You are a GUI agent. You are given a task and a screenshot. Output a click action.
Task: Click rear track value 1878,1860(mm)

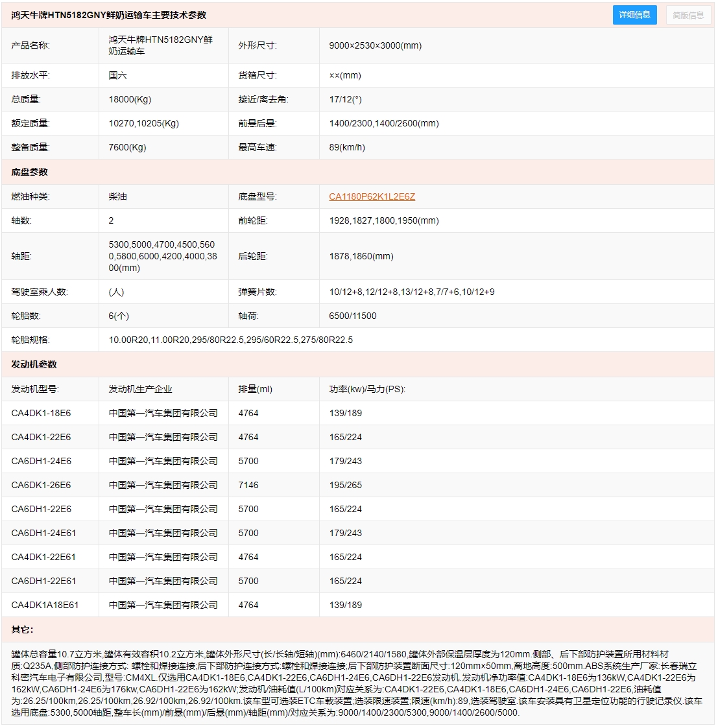tap(361, 256)
